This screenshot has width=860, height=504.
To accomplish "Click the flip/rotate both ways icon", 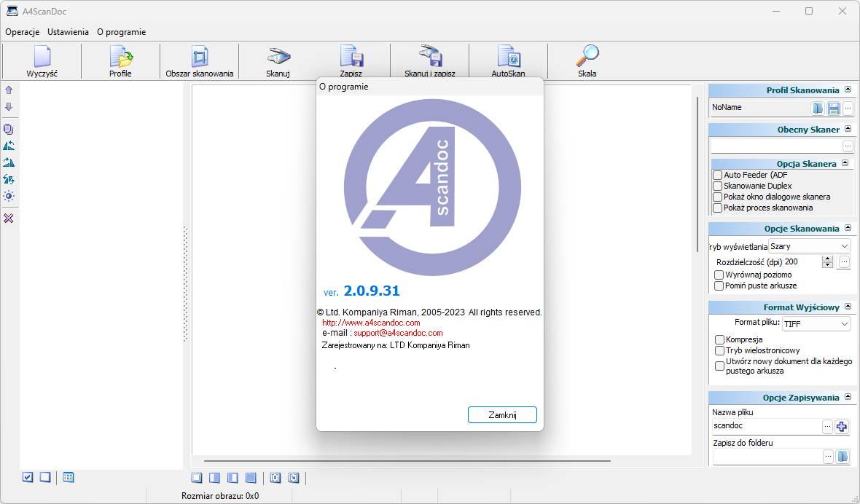I will 9,179.
